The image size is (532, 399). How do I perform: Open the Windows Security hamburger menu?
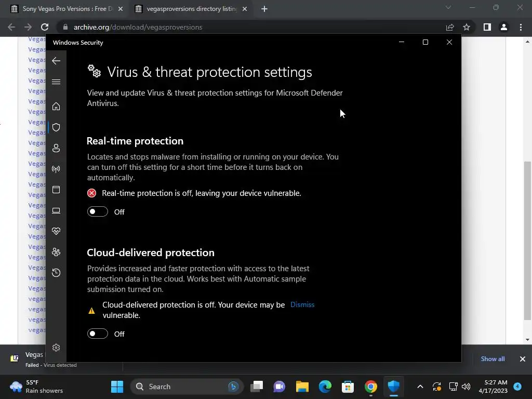click(56, 82)
